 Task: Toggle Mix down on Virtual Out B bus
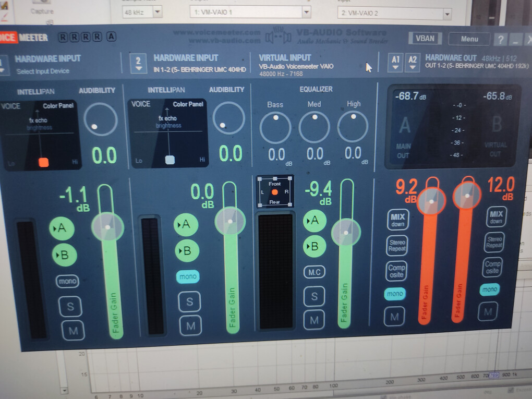(496, 217)
